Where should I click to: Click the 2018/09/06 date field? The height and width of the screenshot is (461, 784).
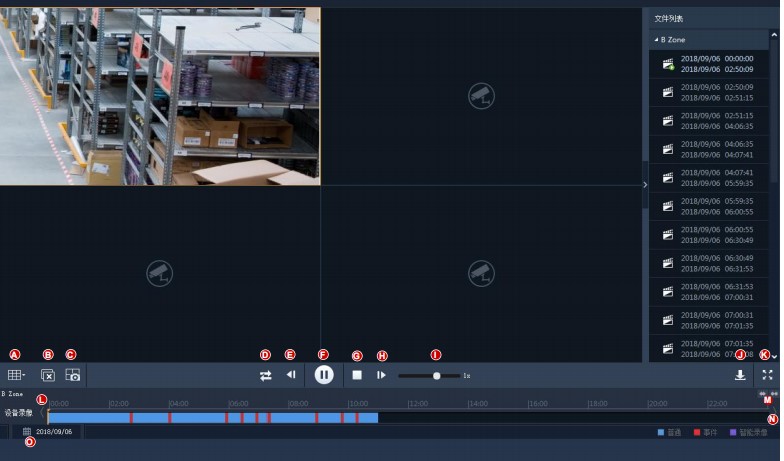54,431
